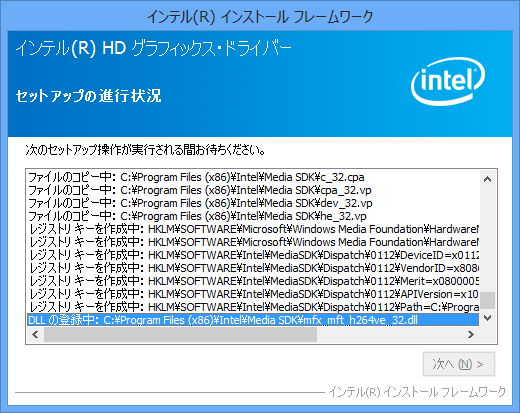Click the horizontal scroll left arrow

[35, 334]
